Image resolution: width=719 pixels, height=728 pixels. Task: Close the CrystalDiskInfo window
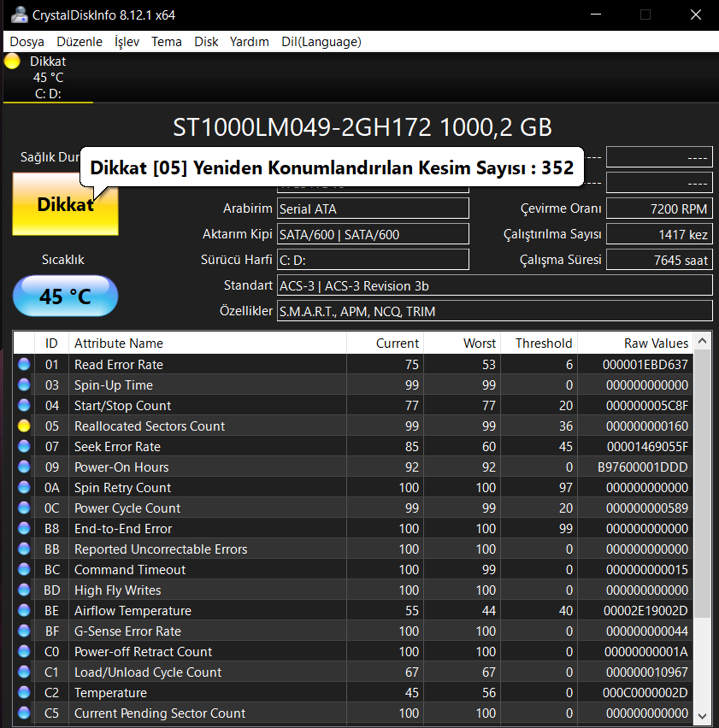pyautogui.click(x=695, y=15)
